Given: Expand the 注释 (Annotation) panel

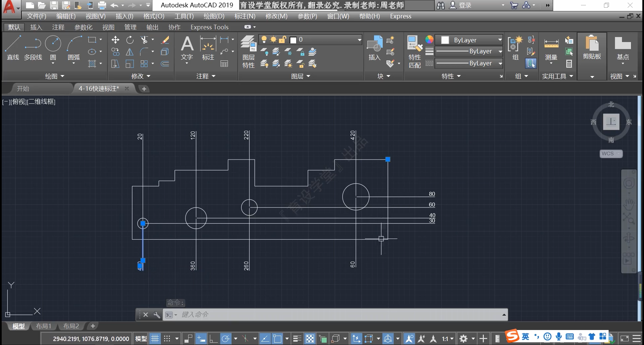Looking at the screenshot, I should click(206, 76).
